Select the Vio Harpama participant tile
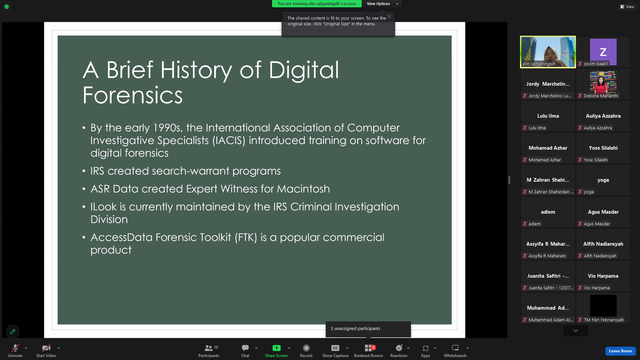Viewport: 640px width, 360px height. pos(603,276)
